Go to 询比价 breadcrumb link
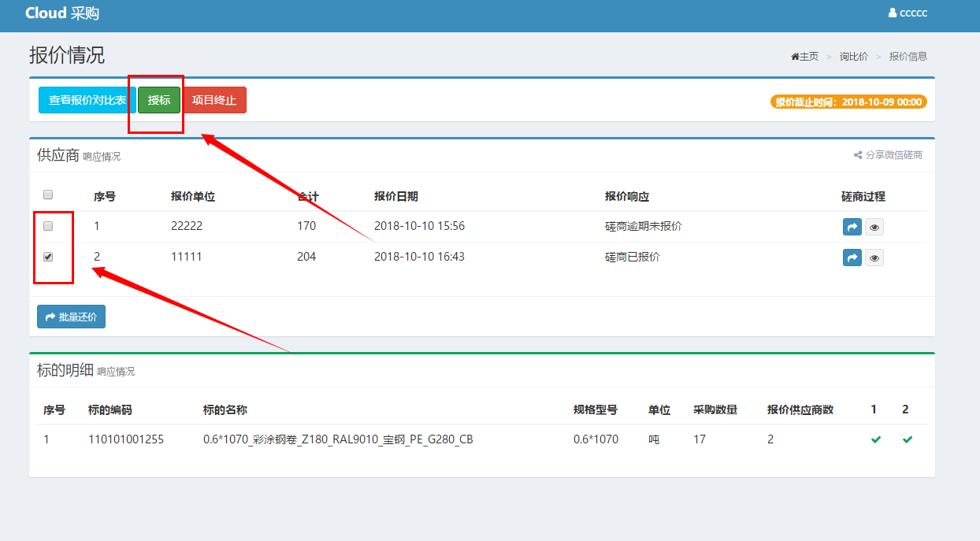Viewport: 980px width, 541px height. 853,57
